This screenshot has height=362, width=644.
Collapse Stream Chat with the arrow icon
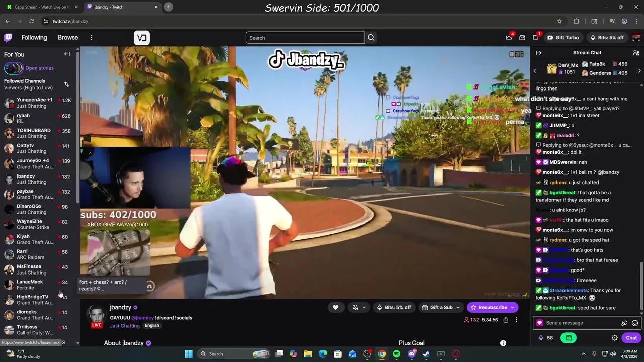pos(538,53)
